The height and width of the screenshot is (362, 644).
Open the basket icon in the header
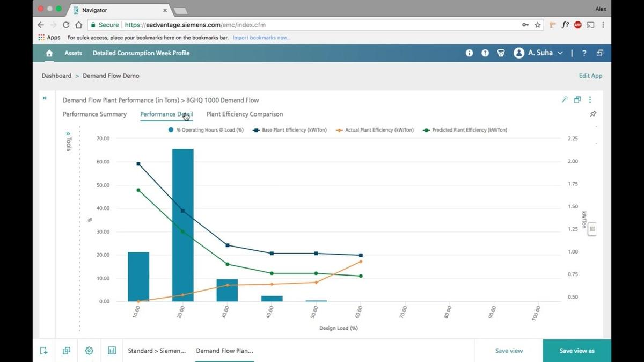pos(501,53)
